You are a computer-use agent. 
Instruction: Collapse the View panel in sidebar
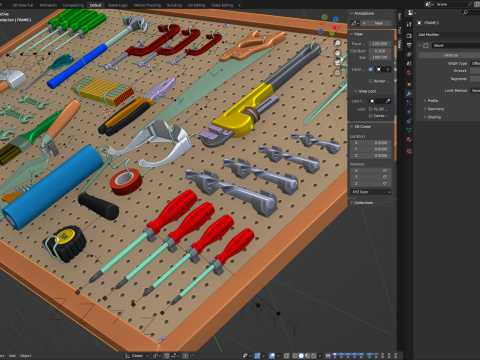tap(351, 34)
